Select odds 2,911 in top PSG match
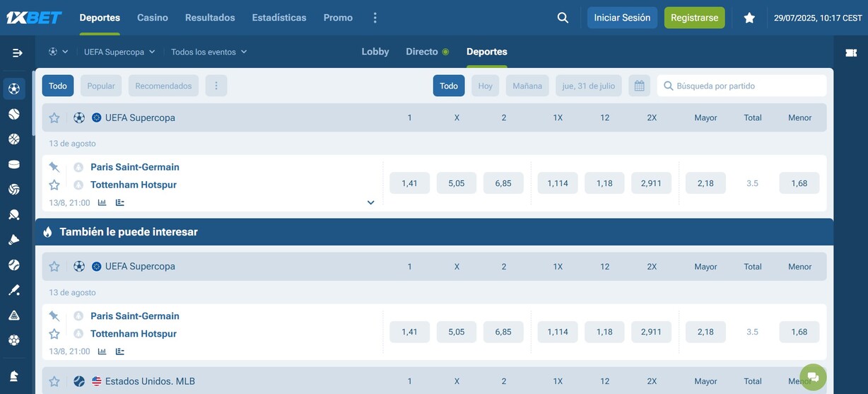Screen dimensions: 868x394 [651, 183]
